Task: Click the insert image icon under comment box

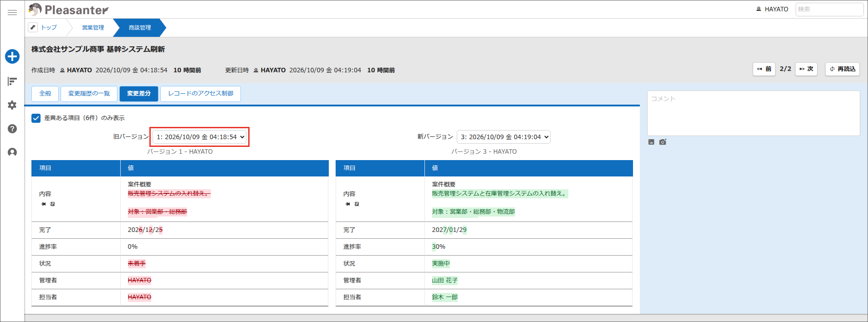Action: click(x=651, y=142)
